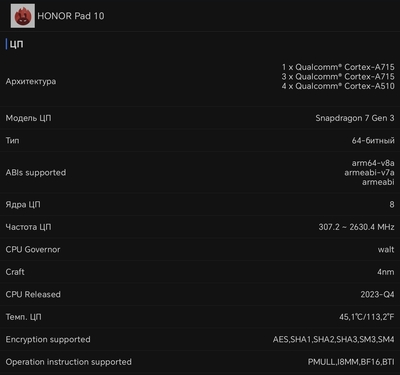Click the Частота ЦП frequency value
The height and width of the screenshot is (375, 400).
356,227
